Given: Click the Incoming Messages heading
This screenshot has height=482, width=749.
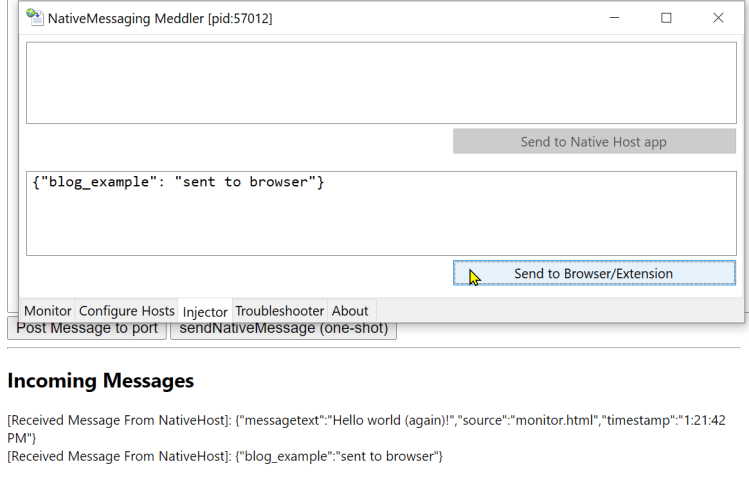Looking at the screenshot, I should point(100,380).
